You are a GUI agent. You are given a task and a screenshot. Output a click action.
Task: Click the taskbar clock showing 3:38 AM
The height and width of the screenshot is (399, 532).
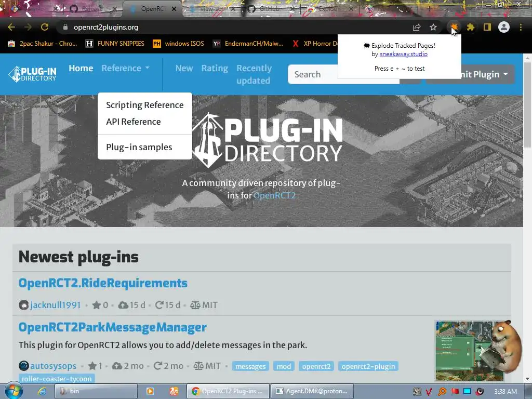pyautogui.click(x=506, y=391)
